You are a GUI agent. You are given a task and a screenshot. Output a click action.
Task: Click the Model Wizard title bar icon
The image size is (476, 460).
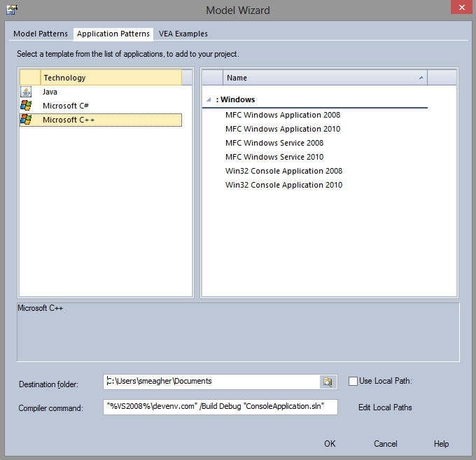12,10
